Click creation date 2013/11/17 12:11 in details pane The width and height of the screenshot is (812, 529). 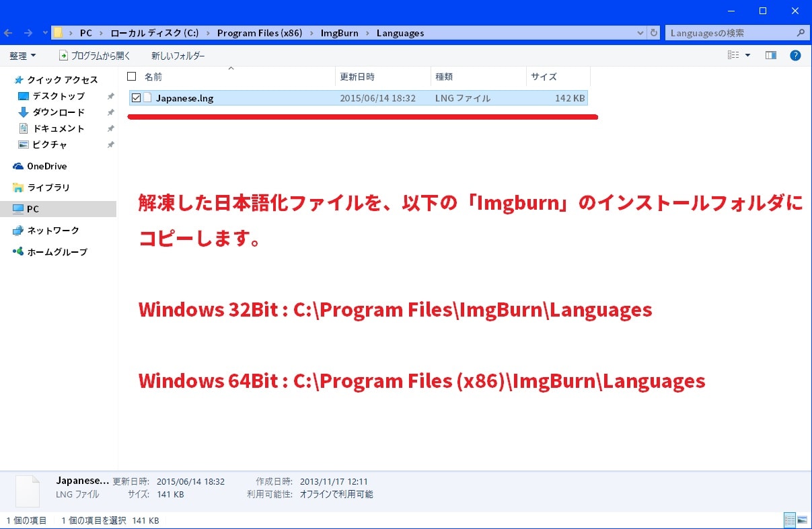pos(332,481)
